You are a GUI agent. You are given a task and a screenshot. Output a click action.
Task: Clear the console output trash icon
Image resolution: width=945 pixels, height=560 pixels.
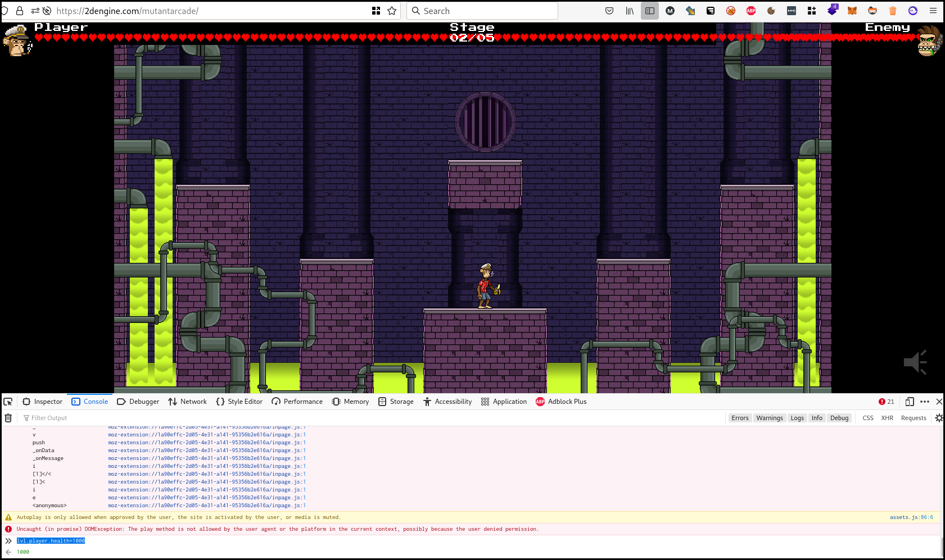pos(8,418)
